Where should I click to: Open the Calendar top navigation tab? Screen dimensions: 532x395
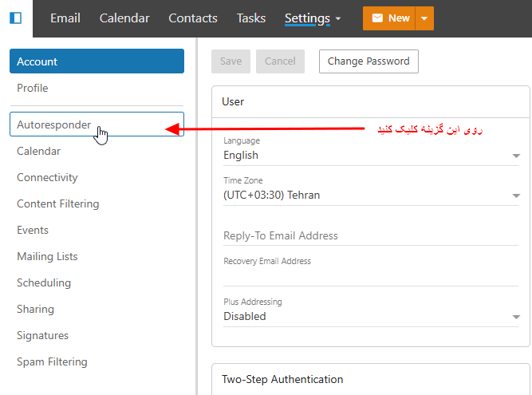tap(124, 18)
